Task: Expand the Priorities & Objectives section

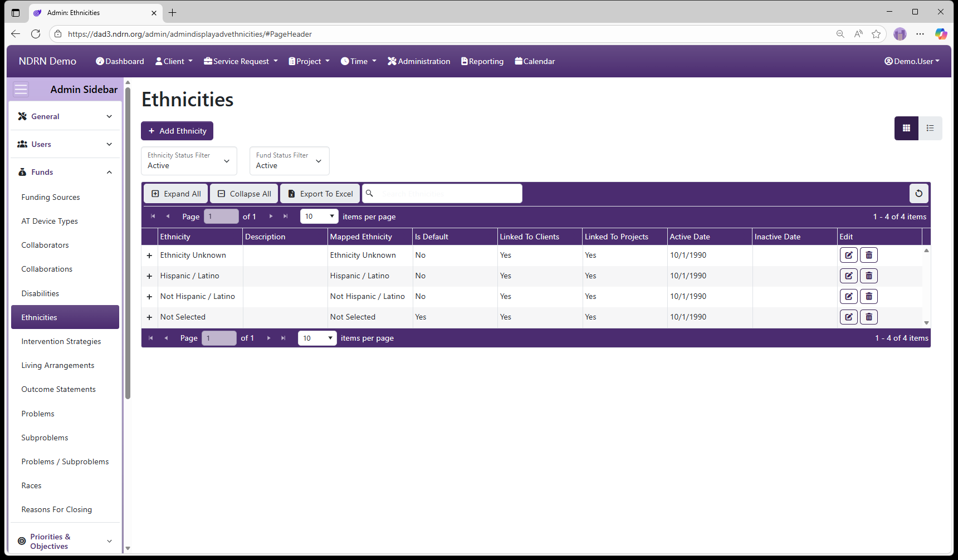Action: click(65, 541)
